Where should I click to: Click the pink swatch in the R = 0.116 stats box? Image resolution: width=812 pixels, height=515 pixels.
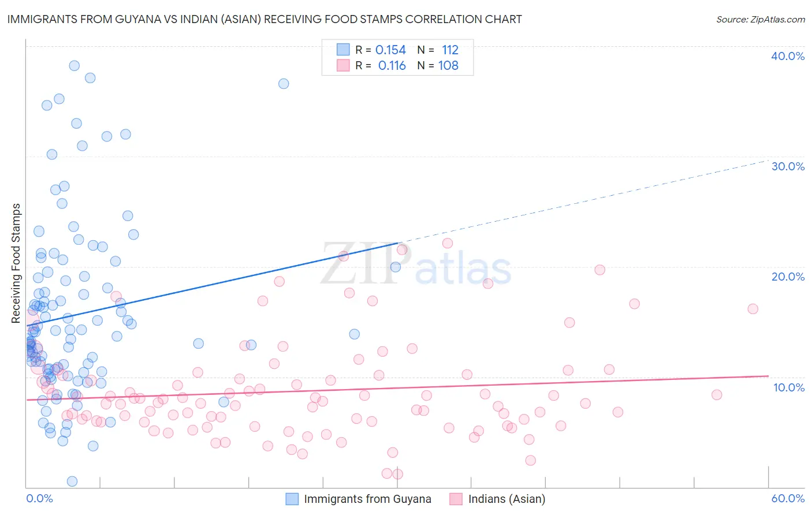click(343, 65)
